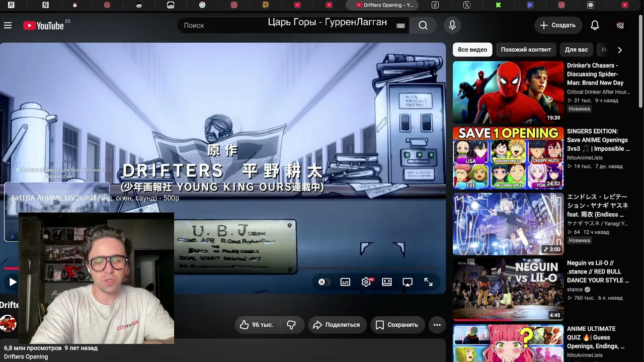Switch to the X (Twitter) browser tab
The height and width of the screenshot is (362, 644).
(x=467, y=5)
